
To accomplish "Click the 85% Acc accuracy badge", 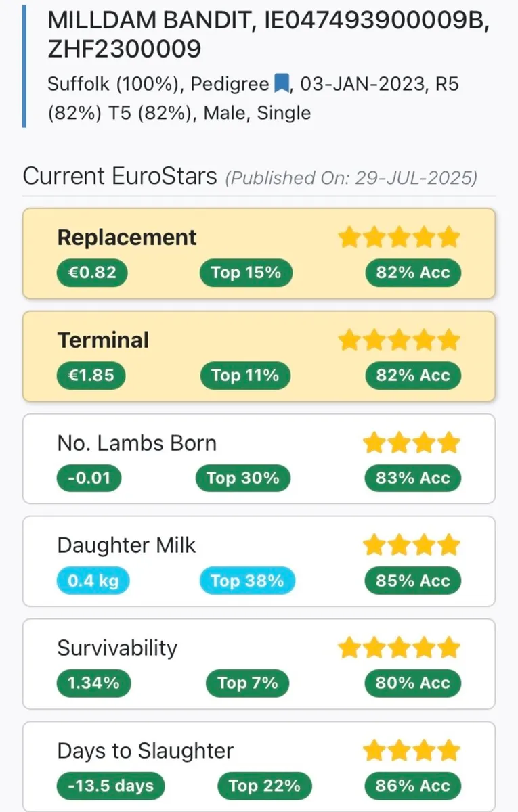I will (413, 581).
